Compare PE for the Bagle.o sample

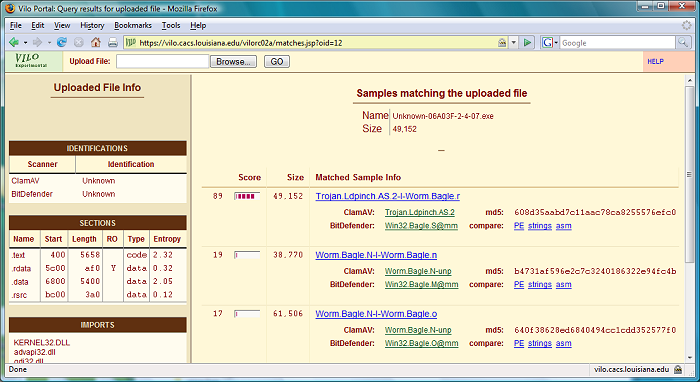point(519,343)
